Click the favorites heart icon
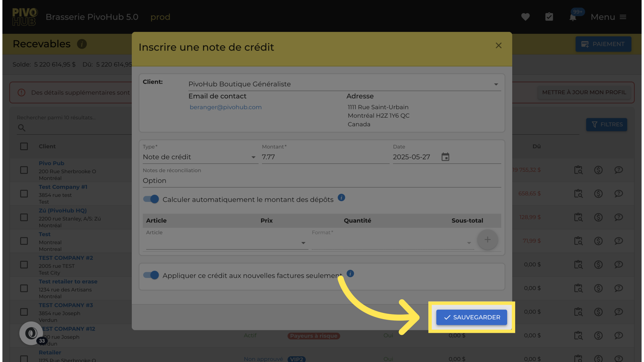This screenshot has height=362, width=644. [x=525, y=17]
